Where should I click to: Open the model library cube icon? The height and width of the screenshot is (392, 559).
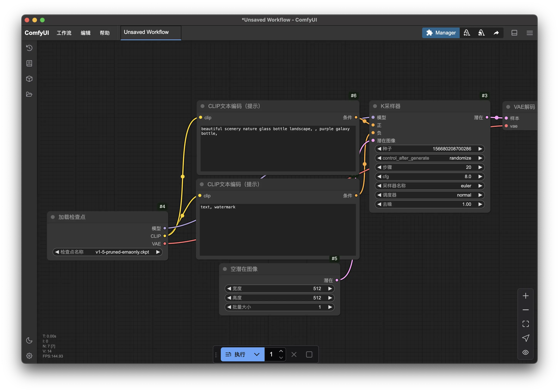[x=29, y=79]
